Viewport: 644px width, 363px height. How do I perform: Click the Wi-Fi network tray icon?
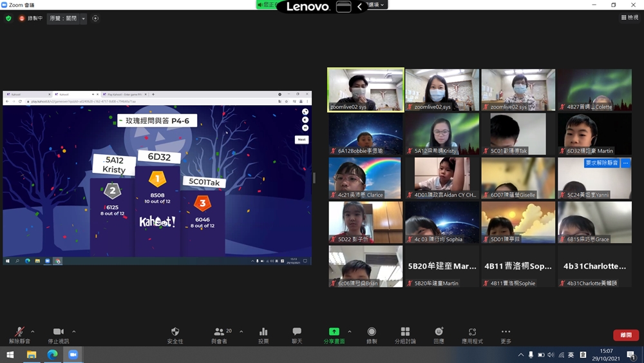point(561,355)
